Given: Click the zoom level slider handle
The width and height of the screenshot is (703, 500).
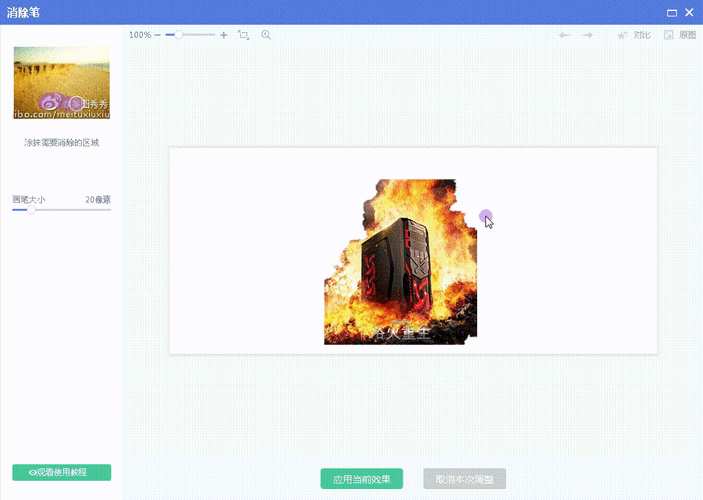Looking at the screenshot, I should (x=179, y=35).
